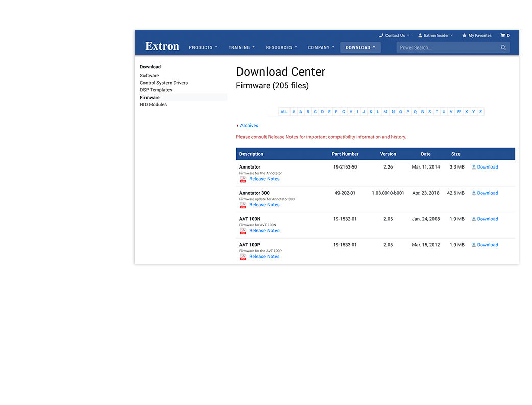Open the Company dropdown menu
The width and height of the screenshot is (532, 405).
(321, 47)
